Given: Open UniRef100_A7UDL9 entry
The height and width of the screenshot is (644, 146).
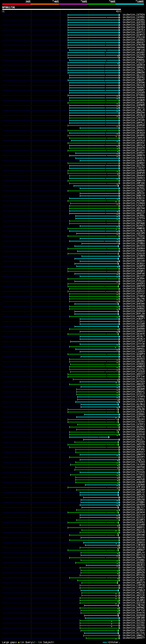Looking at the screenshot, I should (x=134, y=590).
